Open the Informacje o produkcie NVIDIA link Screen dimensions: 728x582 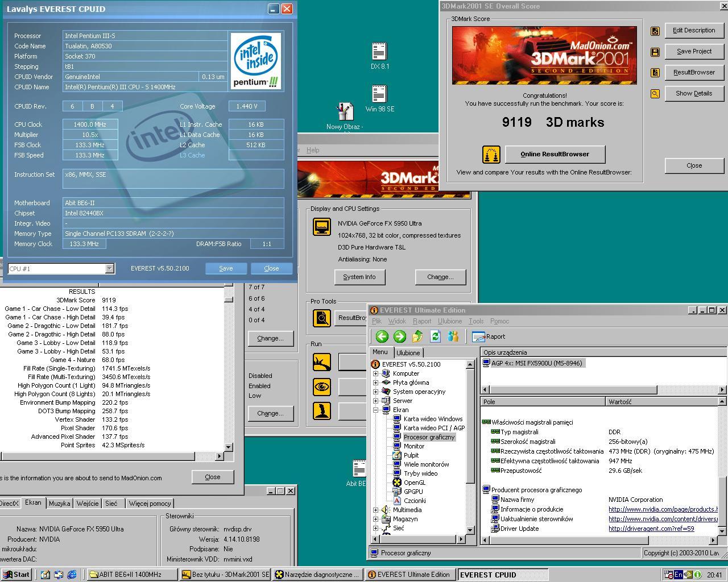point(663,509)
